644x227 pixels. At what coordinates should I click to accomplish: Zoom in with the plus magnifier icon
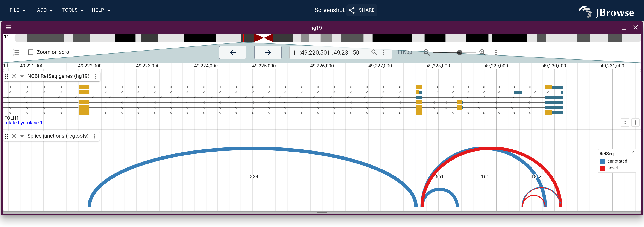[483, 52]
